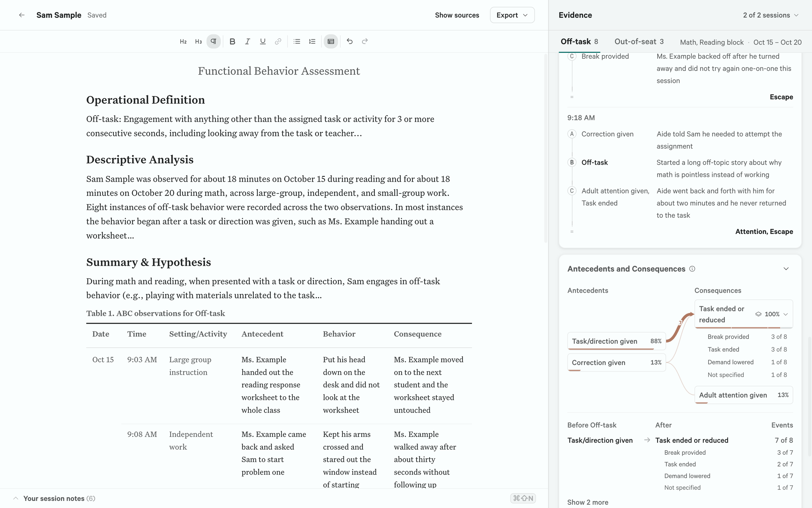Apply Heading 3 style
812x508 pixels.
click(x=199, y=41)
